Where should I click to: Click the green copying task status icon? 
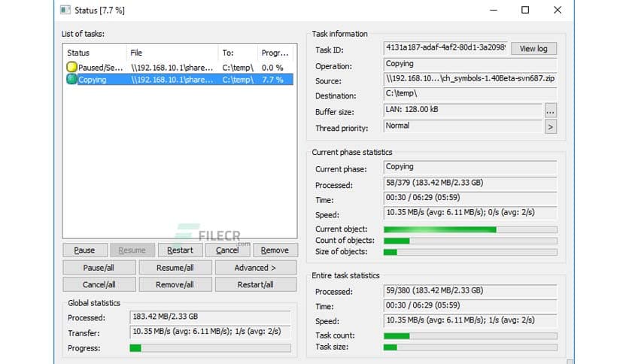click(x=72, y=79)
